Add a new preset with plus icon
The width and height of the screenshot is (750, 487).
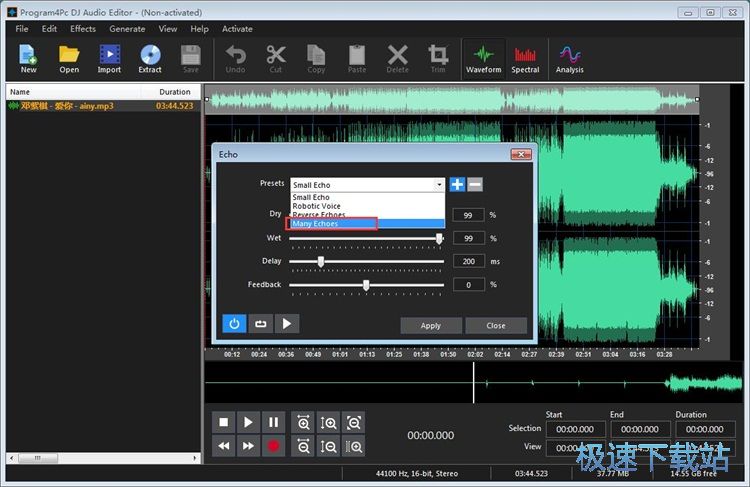[x=457, y=184]
